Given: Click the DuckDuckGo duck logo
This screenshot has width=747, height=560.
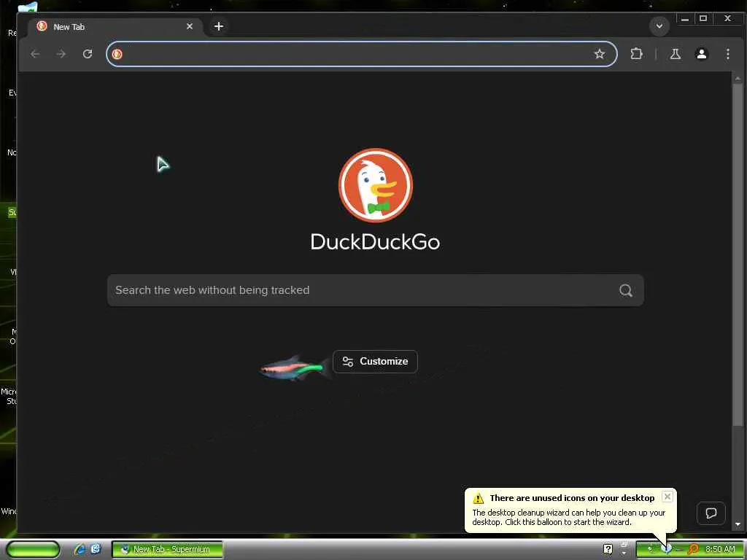Looking at the screenshot, I should coord(376,184).
